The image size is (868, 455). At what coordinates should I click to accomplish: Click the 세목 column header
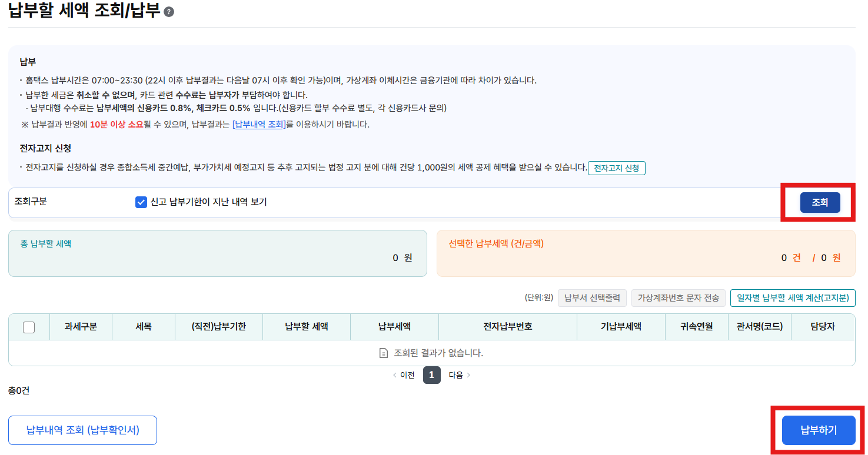coord(143,327)
